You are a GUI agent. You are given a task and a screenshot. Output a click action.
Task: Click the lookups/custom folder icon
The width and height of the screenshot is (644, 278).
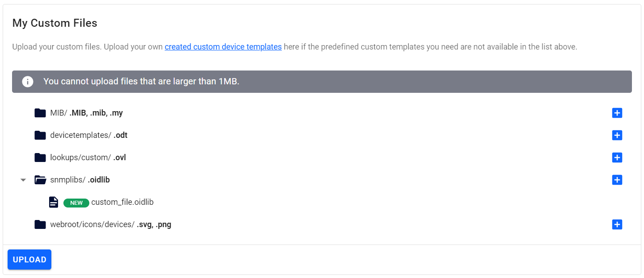40,158
